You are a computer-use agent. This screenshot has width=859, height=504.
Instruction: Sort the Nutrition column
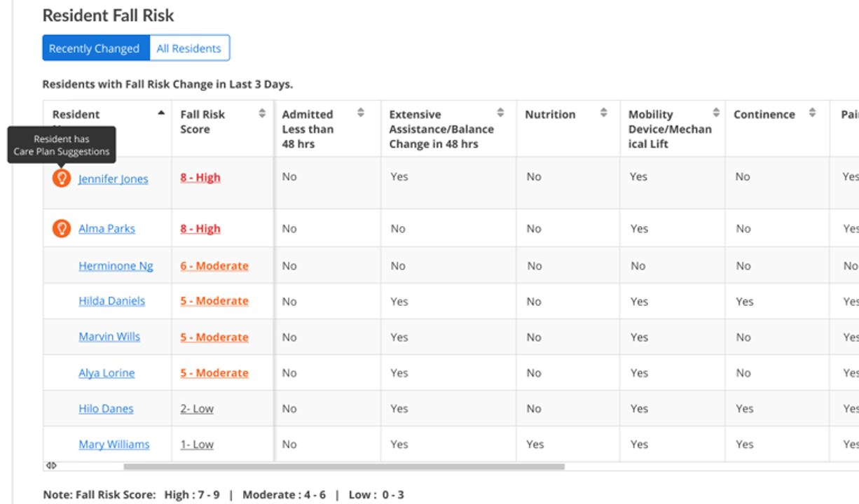603,111
